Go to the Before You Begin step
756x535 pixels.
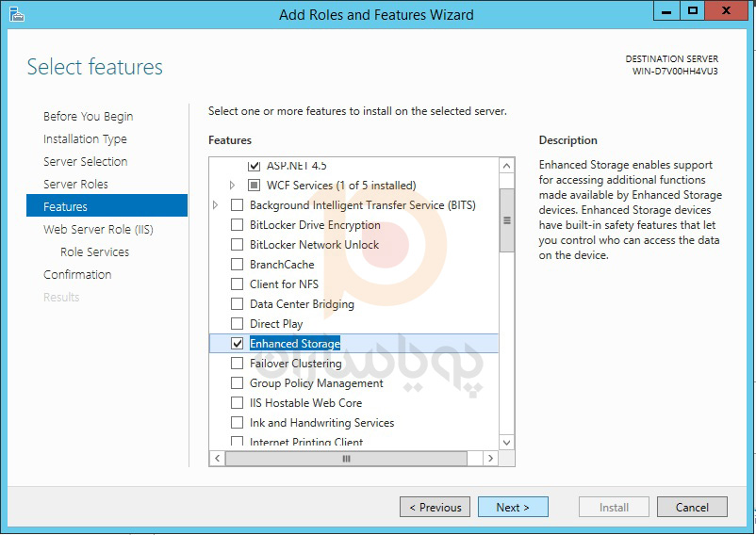[x=89, y=117]
